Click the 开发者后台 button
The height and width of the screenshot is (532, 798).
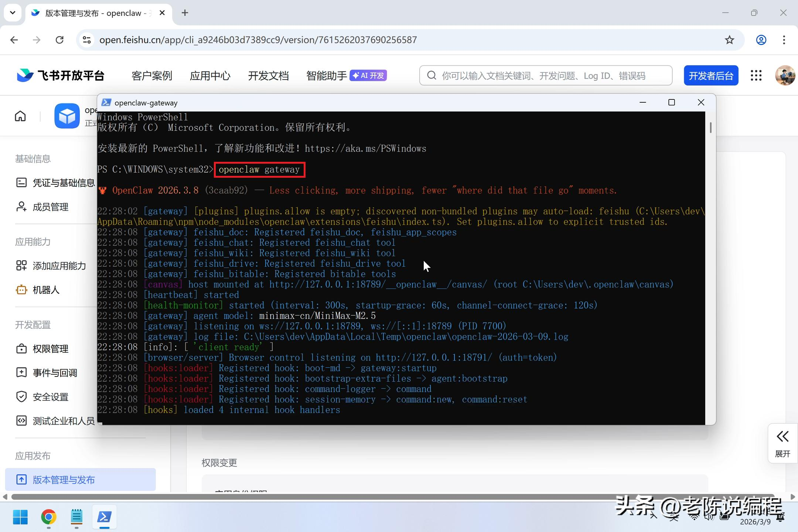[711, 76]
